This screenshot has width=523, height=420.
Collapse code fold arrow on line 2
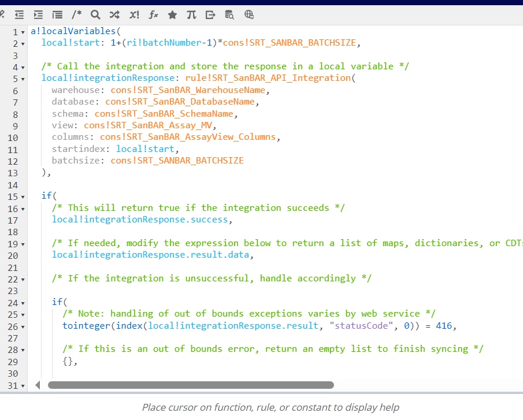(x=23, y=44)
